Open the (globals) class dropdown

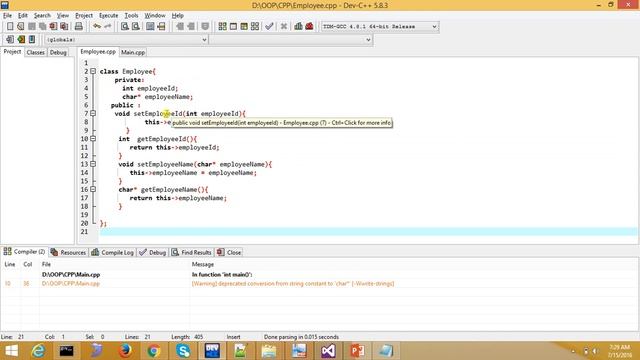click(x=126, y=40)
